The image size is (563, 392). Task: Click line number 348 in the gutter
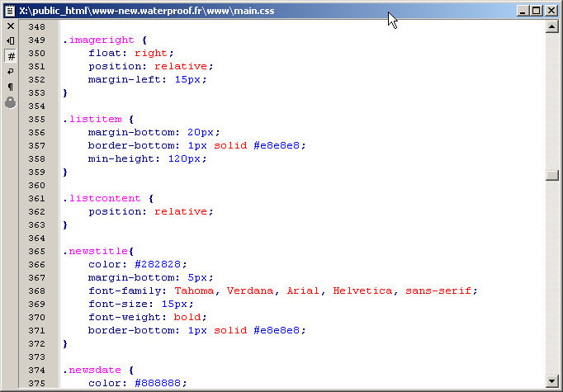point(37,27)
